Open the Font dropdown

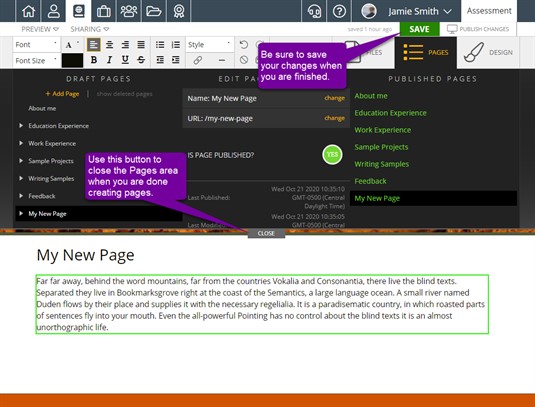[36, 45]
